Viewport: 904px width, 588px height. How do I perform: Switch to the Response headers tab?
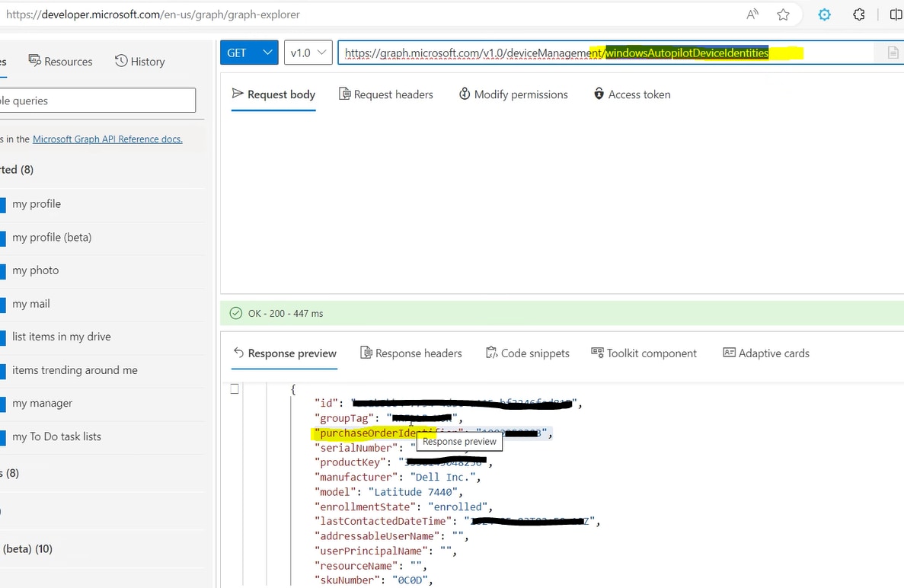411,353
